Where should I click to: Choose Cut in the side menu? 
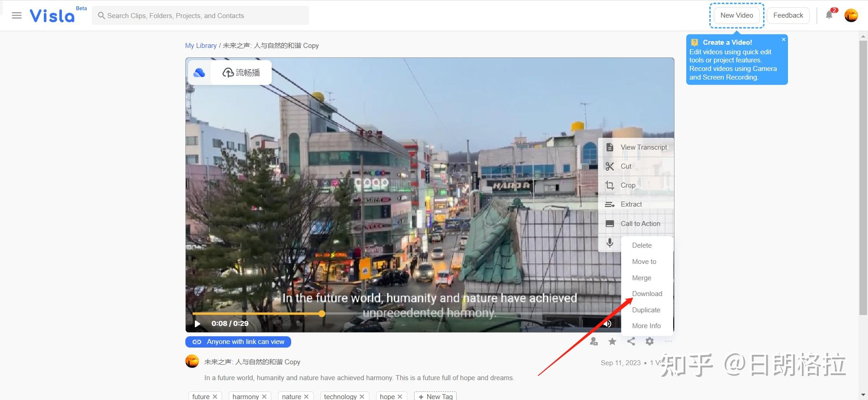pos(636,166)
